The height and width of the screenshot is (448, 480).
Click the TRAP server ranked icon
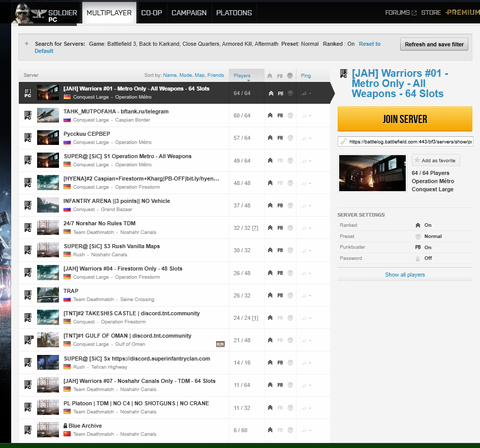tap(270, 295)
